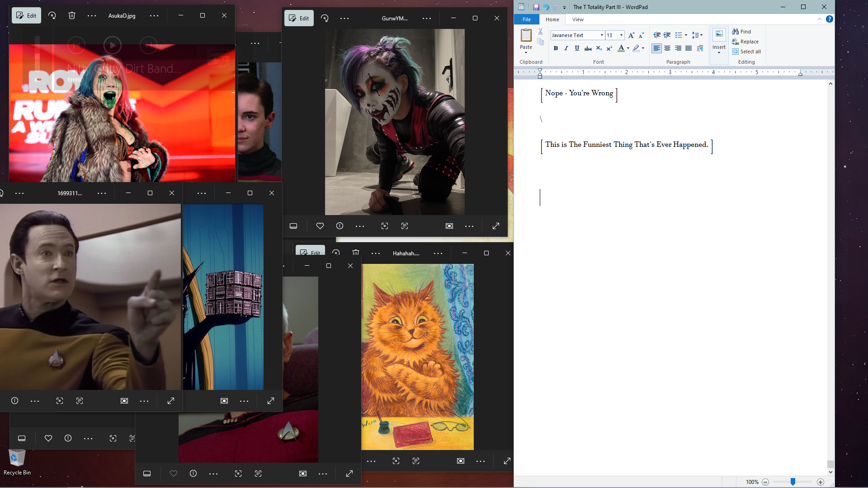Image resolution: width=868 pixels, height=488 pixels.
Task: Open the Recycle Bin desktop icon
Action: coord(17,462)
